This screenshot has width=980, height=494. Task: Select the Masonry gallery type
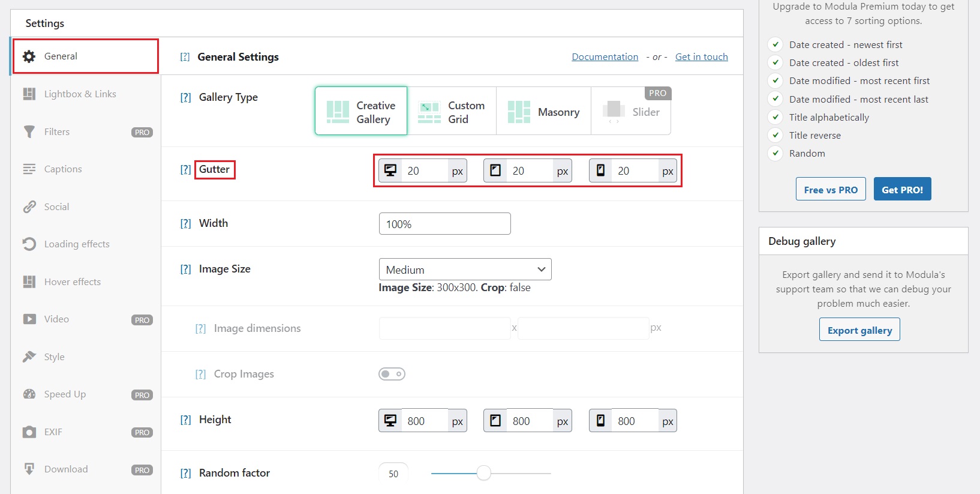[543, 112]
